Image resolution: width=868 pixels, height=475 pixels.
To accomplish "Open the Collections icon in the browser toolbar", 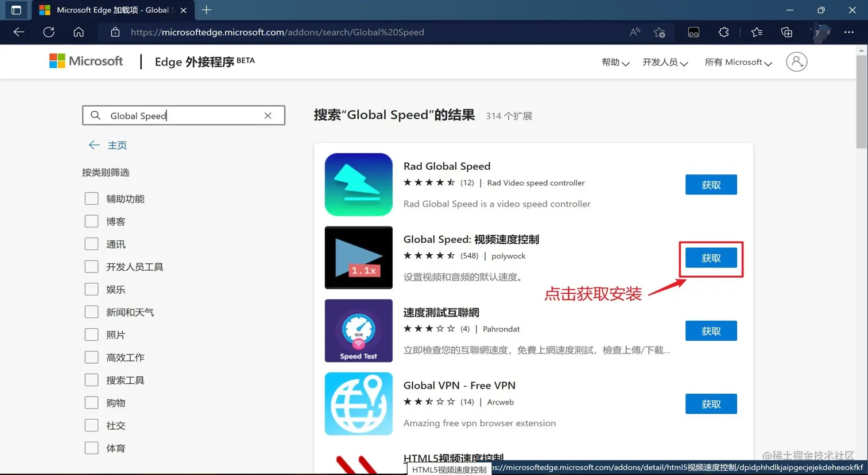I will click(x=786, y=32).
